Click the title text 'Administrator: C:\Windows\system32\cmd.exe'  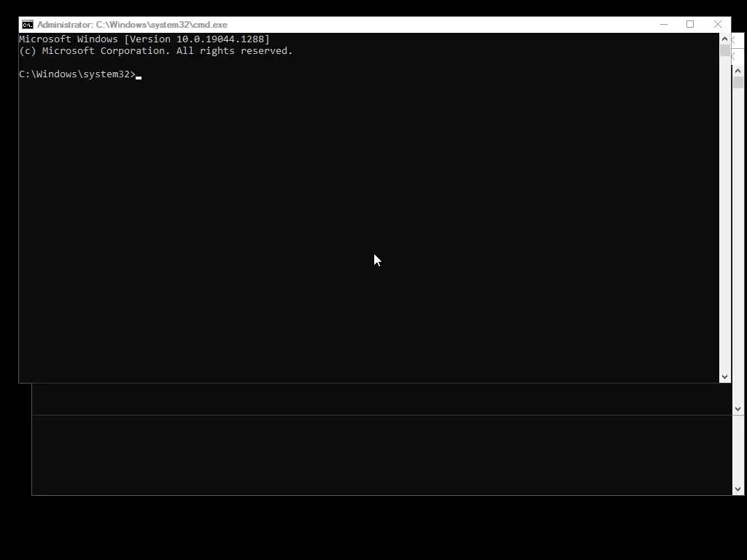(132, 25)
